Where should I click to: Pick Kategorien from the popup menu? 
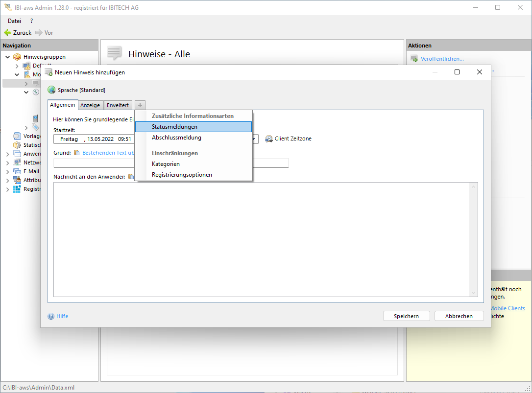166,164
